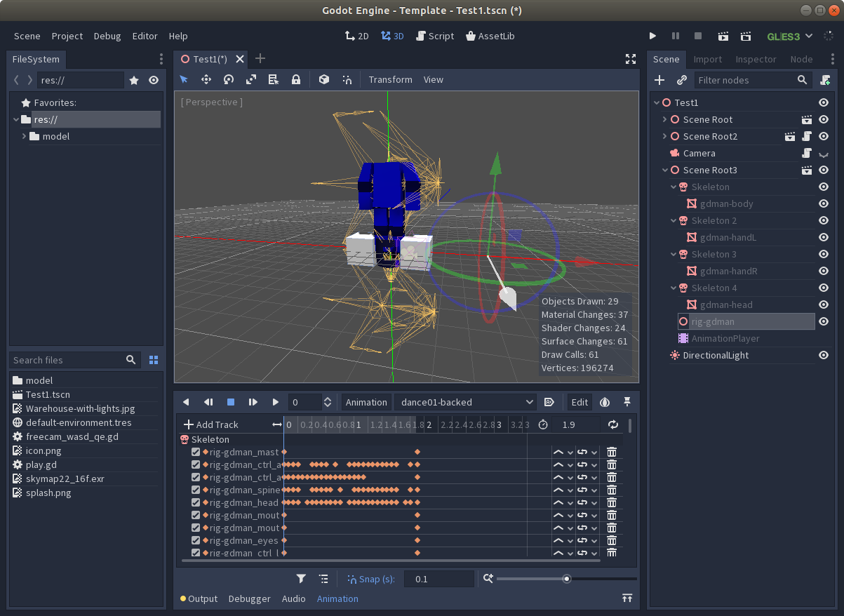This screenshot has height=616, width=844.
Task: Adjust the animation timeline zoom slider
Action: click(x=566, y=579)
